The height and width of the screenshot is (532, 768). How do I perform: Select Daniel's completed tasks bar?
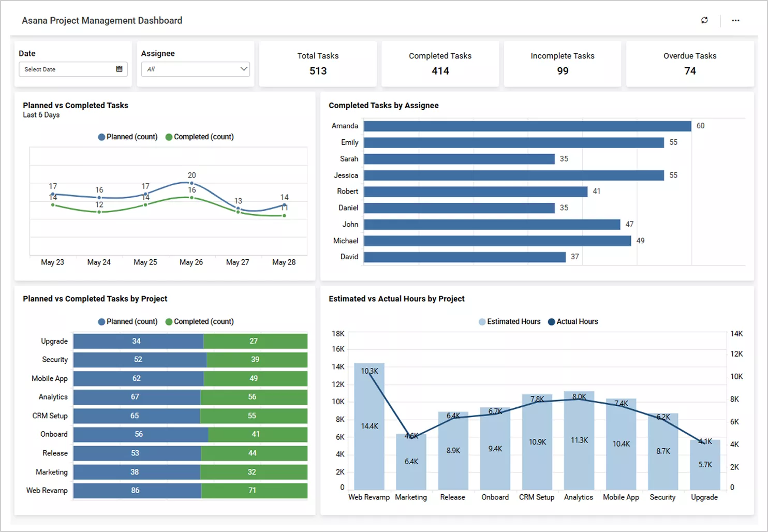click(459, 208)
